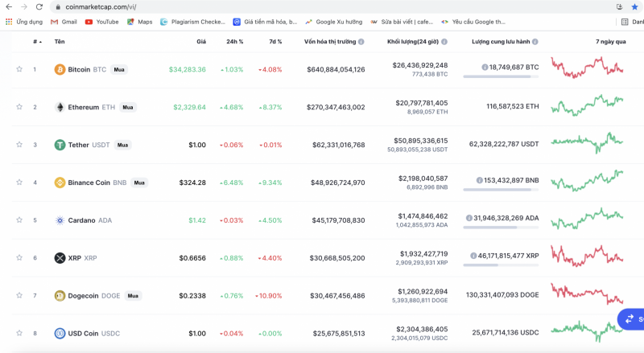Open the Maps bookmark

pyautogui.click(x=139, y=22)
